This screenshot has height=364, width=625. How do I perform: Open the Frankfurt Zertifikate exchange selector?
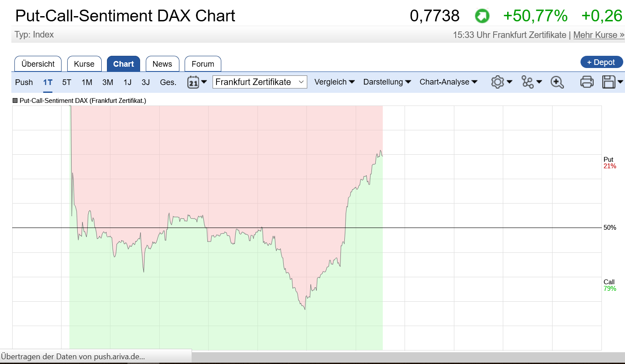[x=259, y=82]
